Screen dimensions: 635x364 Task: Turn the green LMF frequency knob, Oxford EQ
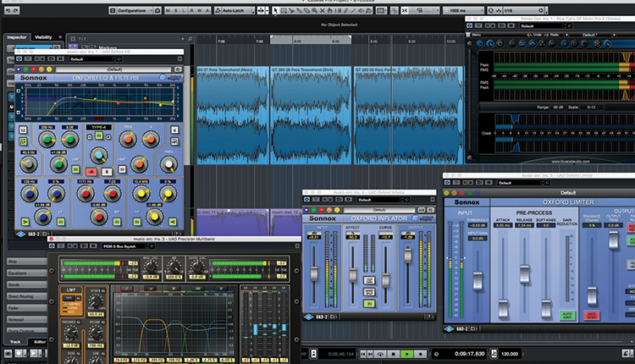(x=47, y=140)
